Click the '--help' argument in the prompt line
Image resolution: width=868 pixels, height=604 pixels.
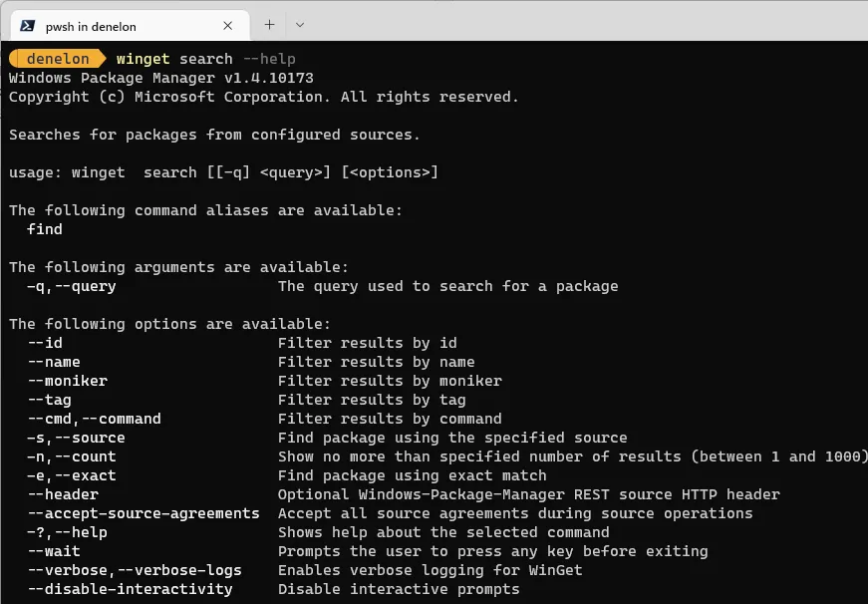269,59
